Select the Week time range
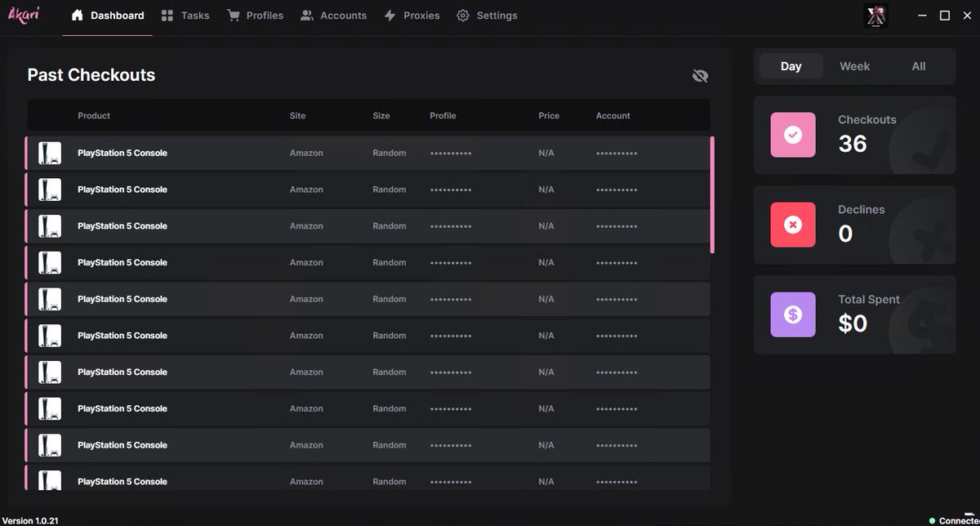Image resolution: width=980 pixels, height=526 pixels. coord(854,66)
